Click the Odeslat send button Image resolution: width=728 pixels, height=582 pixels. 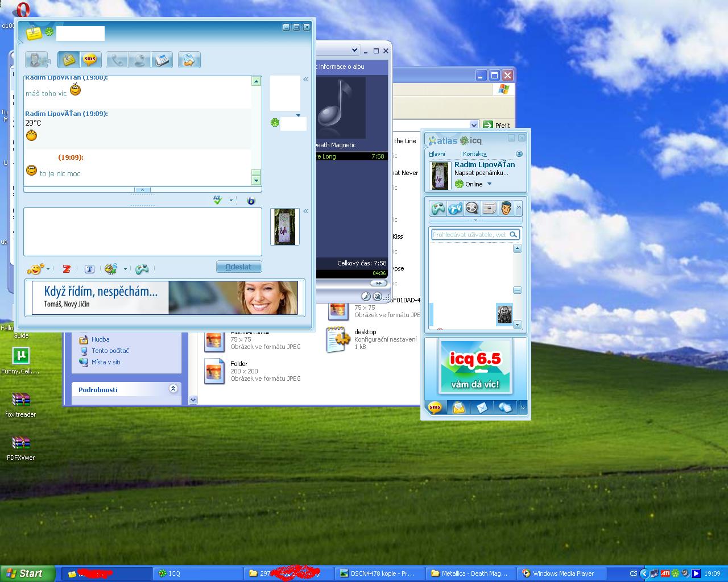pos(239,267)
